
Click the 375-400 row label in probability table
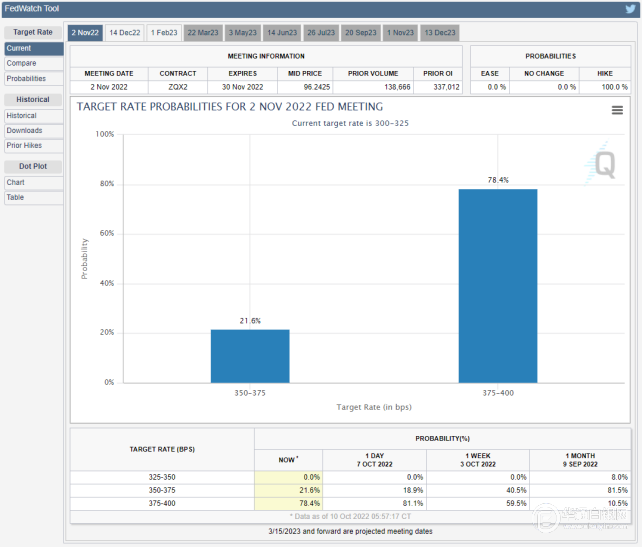162,504
